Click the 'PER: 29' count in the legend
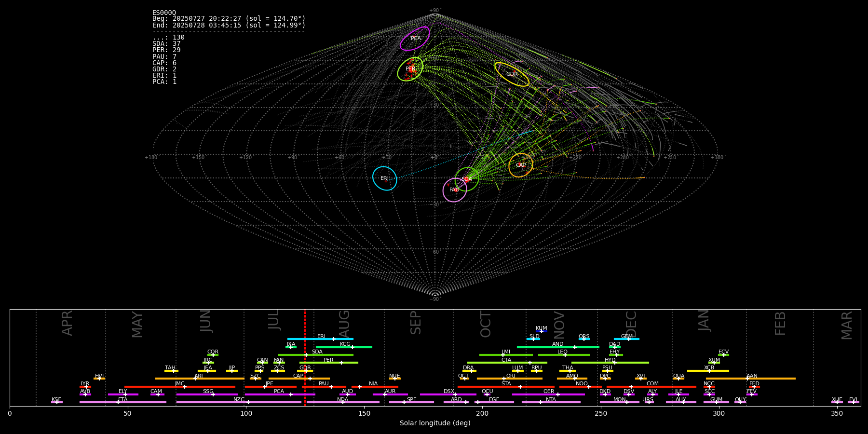Image resolution: width=868 pixels, height=434 pixels. tap(166, 50)
